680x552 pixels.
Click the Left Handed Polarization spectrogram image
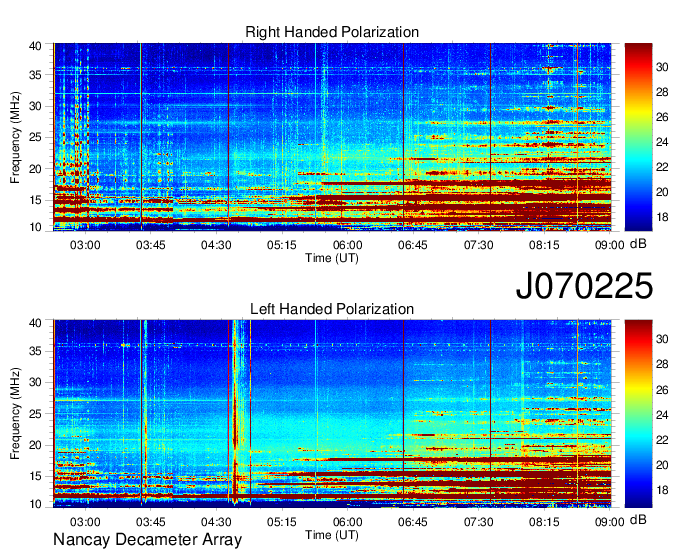pos(332,414)
